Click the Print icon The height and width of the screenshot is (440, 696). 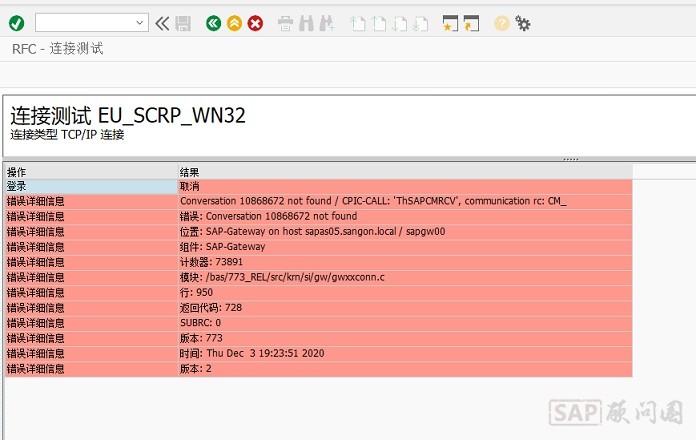[x=285, y=23]
